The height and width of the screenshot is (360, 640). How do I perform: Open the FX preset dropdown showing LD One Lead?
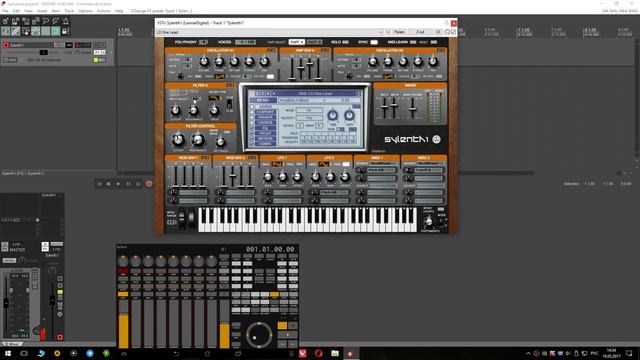click(270, 32)
